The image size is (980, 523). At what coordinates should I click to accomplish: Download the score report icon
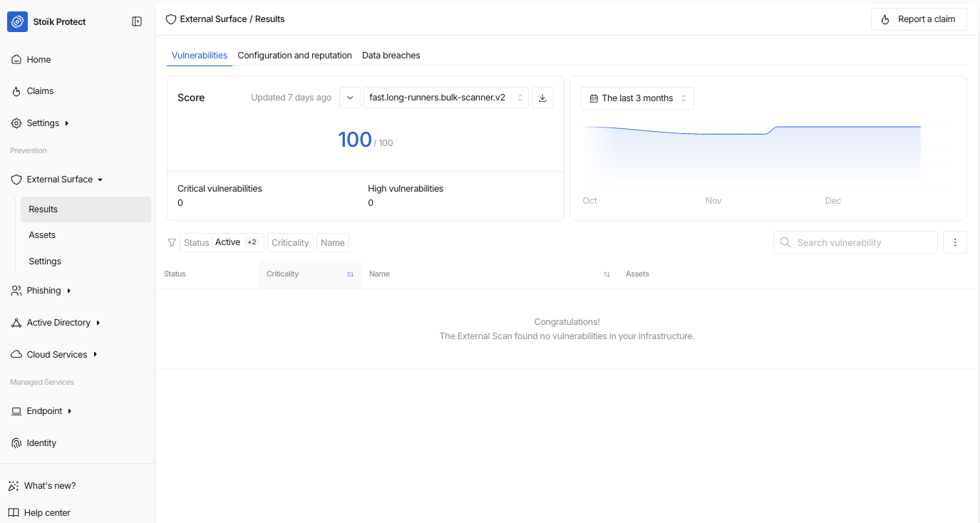[542, 98]
